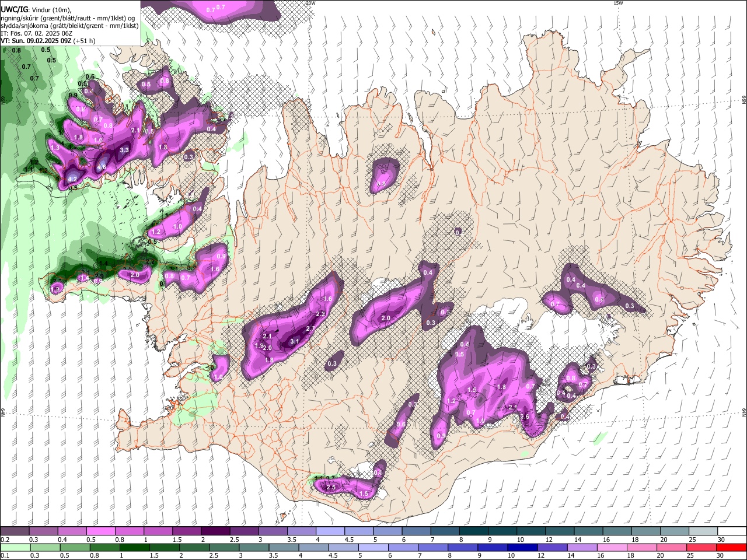Select the darkest purple snow swatch 2 to 2.5
Viewport: 747px width, 560px height.
coord(215,531)
